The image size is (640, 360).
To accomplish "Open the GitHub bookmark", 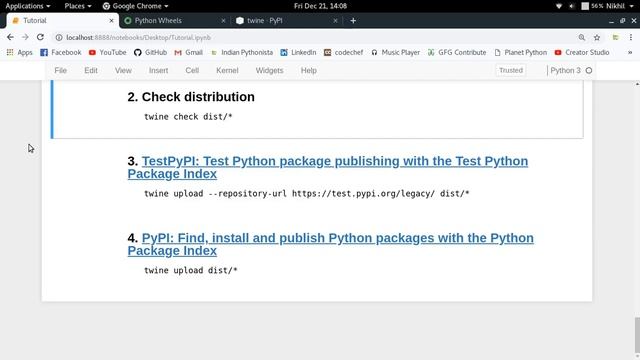I will [x=150, y=52].
